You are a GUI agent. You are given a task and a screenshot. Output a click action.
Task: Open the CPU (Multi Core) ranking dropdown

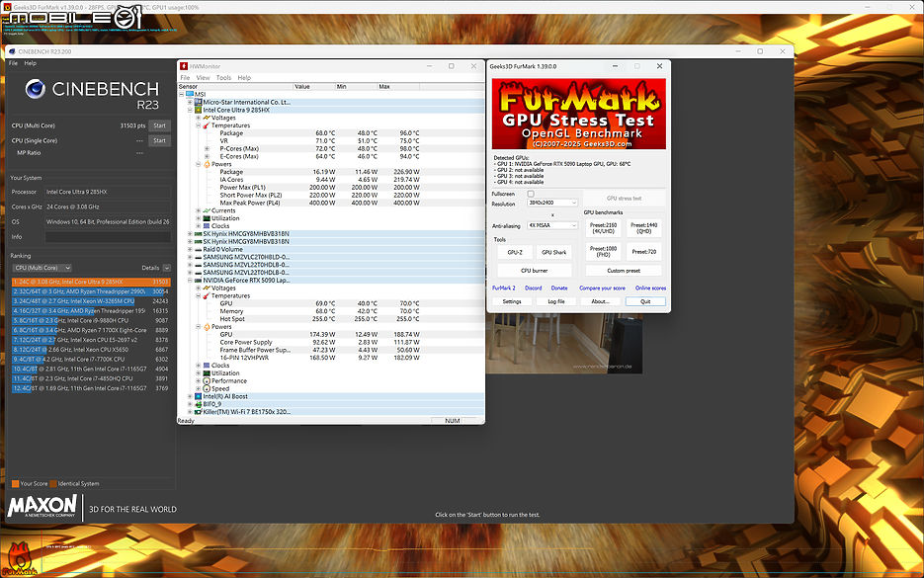[42, 268]
